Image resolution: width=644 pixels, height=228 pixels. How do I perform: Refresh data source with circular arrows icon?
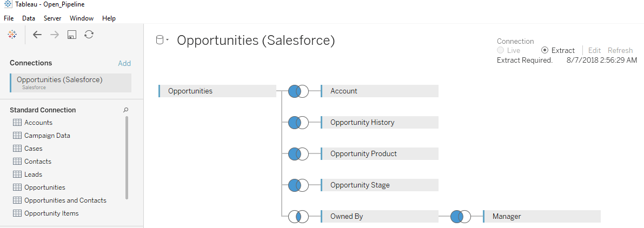89,35
